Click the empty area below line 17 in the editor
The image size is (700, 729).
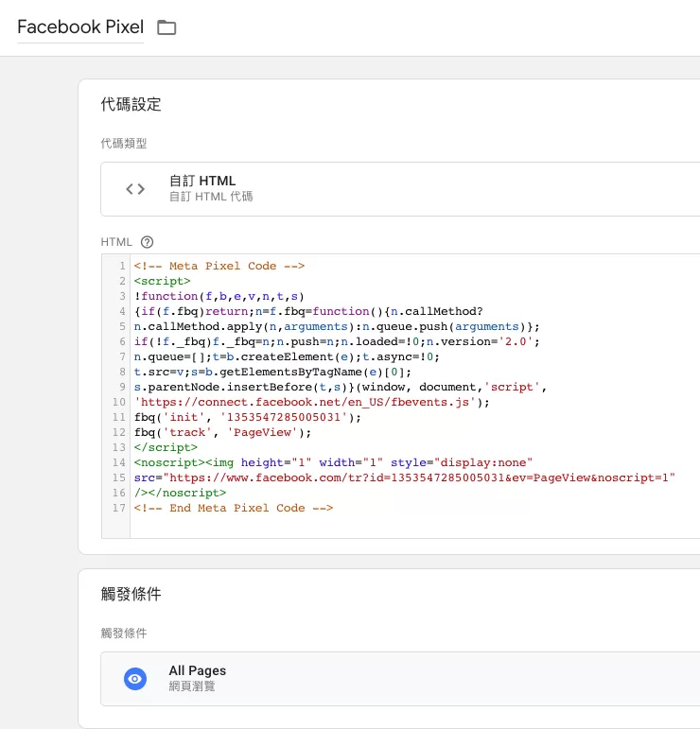click(414, 527)
